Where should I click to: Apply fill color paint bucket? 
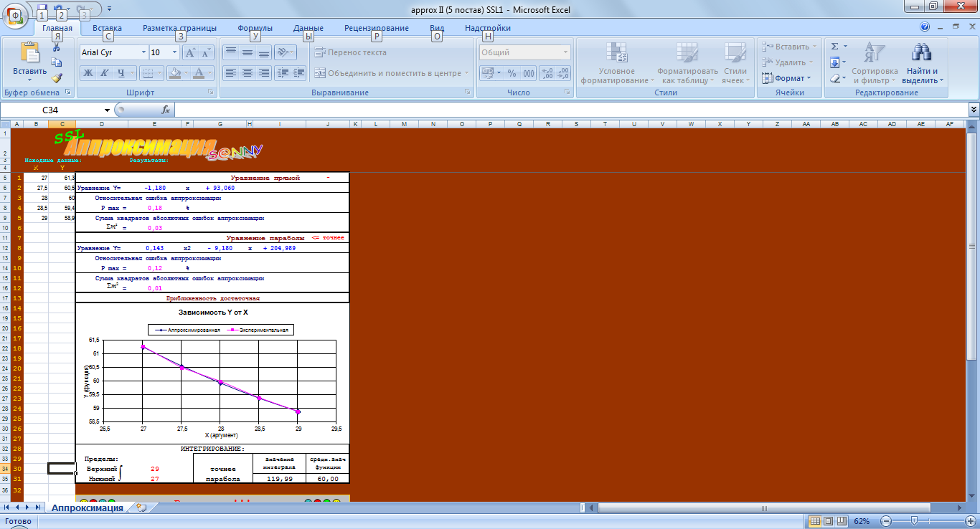[x=174, y=72]
